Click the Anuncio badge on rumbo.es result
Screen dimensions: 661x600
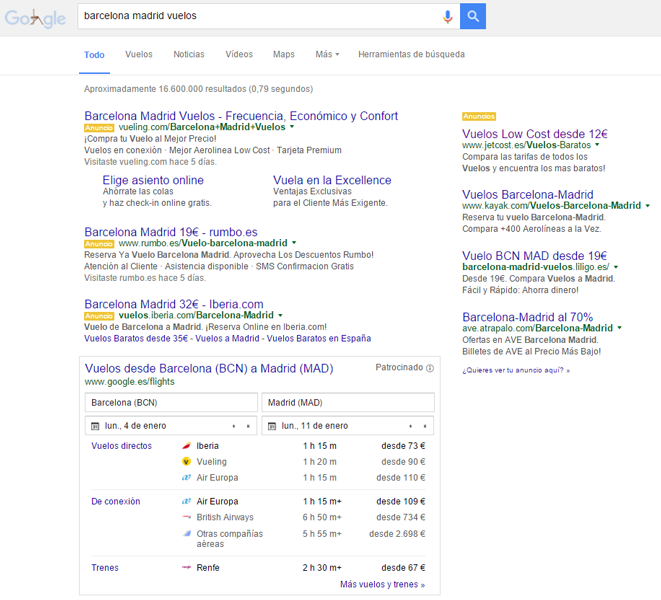click(99, 244)
